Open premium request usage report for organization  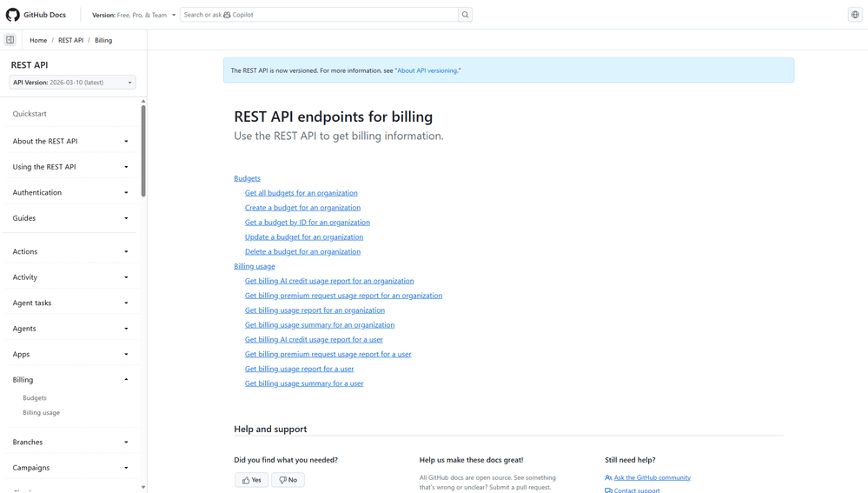[344, 296]
